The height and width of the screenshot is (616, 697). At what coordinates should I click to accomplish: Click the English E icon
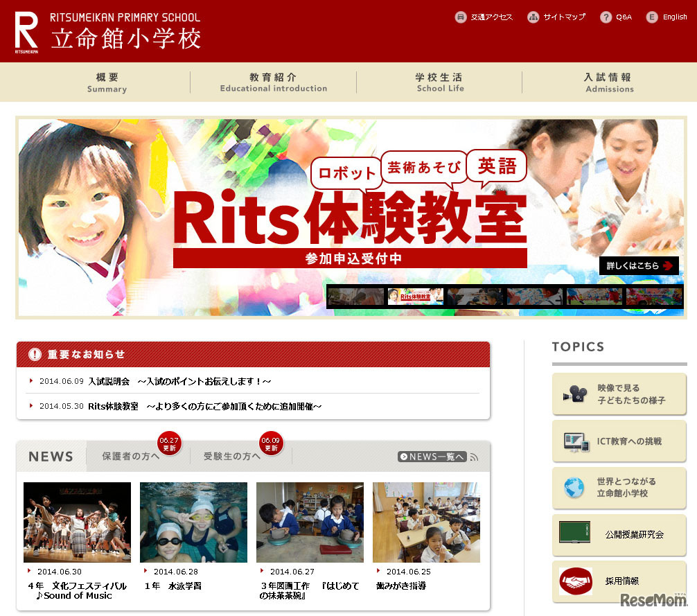coord(652,17)
